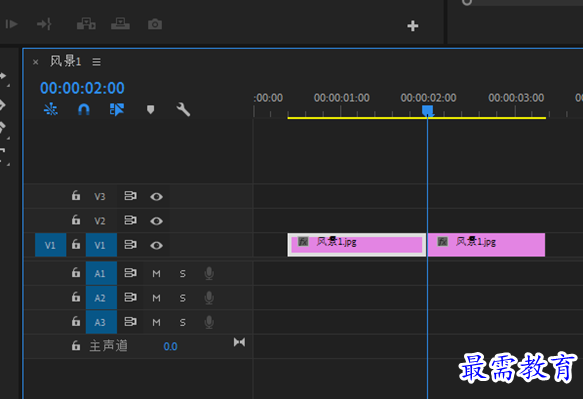
Task: Hide track V1 output with eye icon
Action: coord(157,245)
